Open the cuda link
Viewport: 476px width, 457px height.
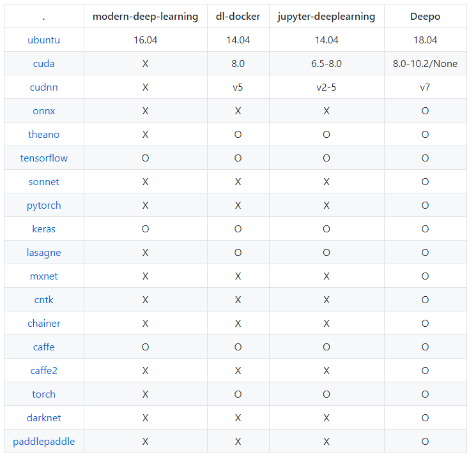[43, 64]
